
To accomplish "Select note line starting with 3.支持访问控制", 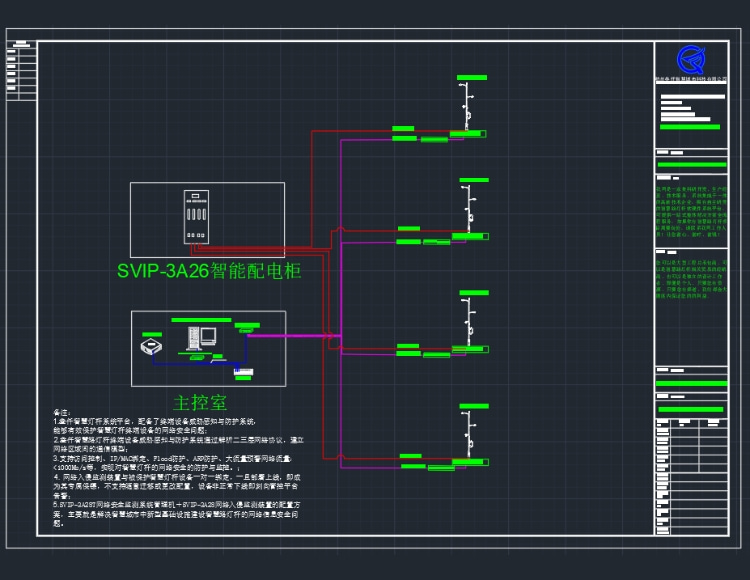I will click(x=172, y=459).
